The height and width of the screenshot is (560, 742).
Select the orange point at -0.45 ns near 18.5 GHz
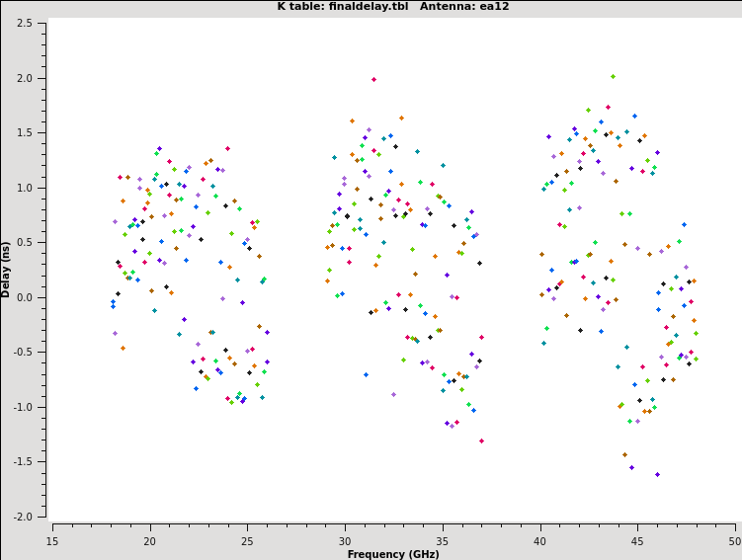[x=123, y=348]
